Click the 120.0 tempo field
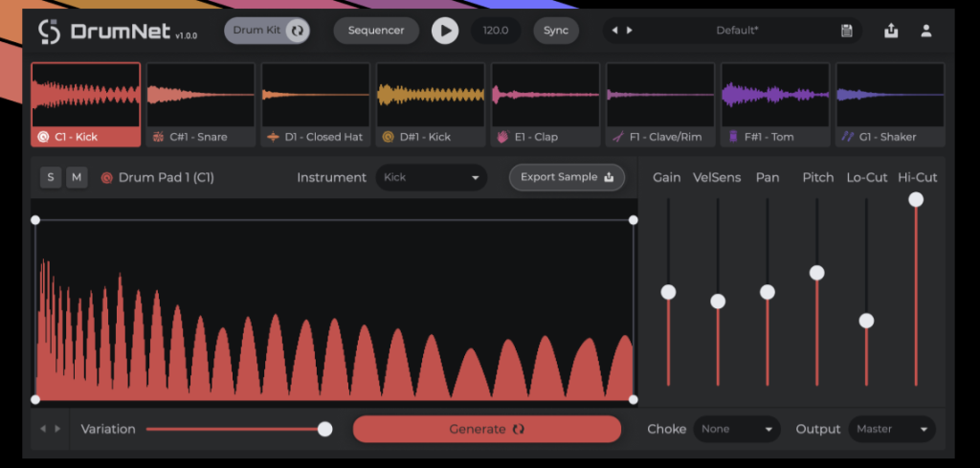The image size is (980, 468). 496,31
